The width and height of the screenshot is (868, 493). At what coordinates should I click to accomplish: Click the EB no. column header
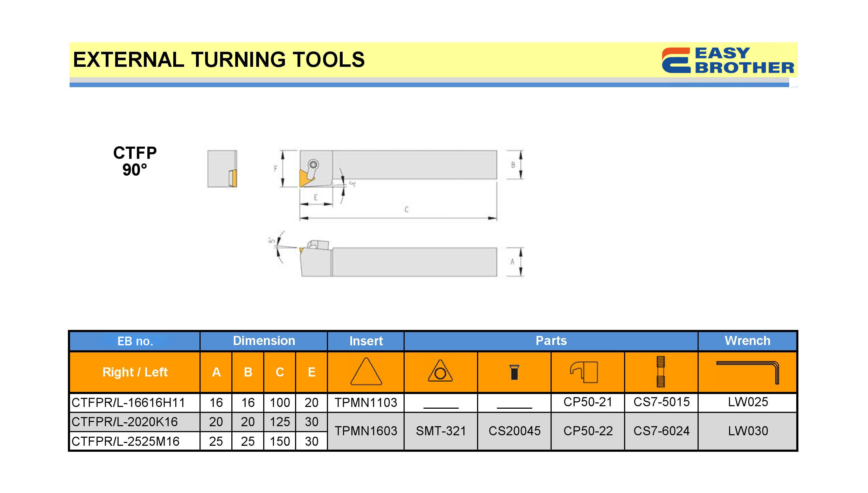135,341
